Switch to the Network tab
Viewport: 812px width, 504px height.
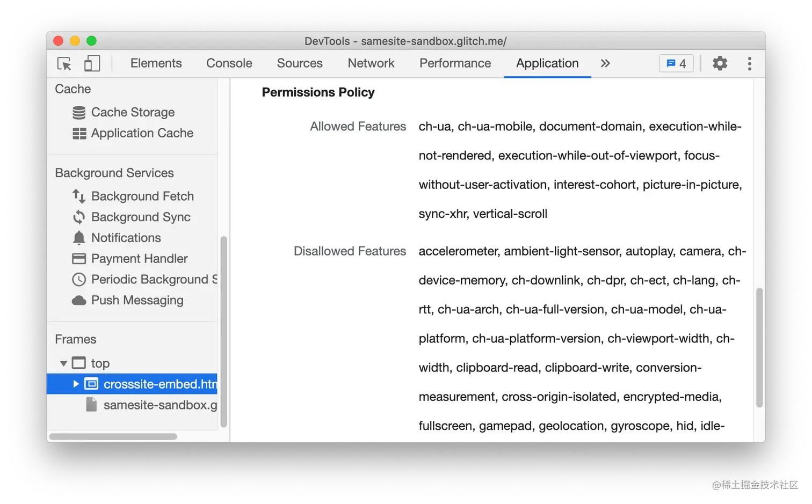coord(371,63)
